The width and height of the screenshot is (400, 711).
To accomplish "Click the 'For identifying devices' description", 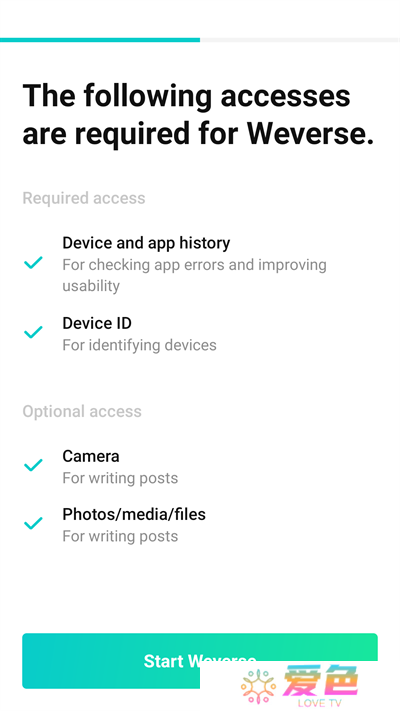I will tap(139, 345).
